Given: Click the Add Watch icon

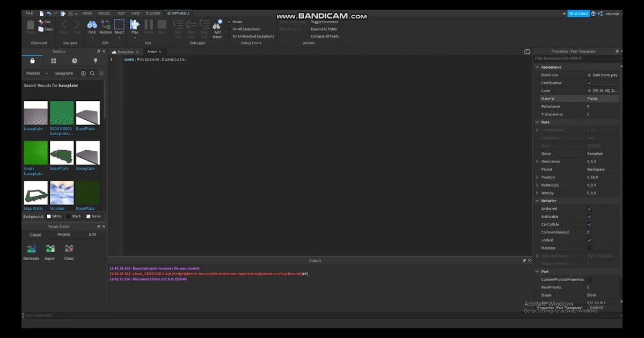Looking at the screenshot, I should coord(217,24).
